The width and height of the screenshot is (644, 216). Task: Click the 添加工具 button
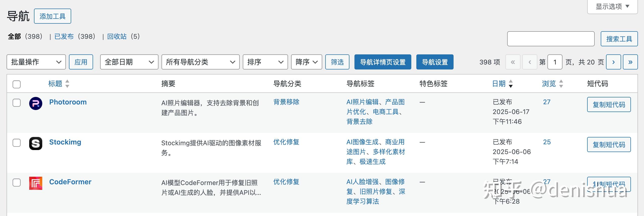point(53,16)
